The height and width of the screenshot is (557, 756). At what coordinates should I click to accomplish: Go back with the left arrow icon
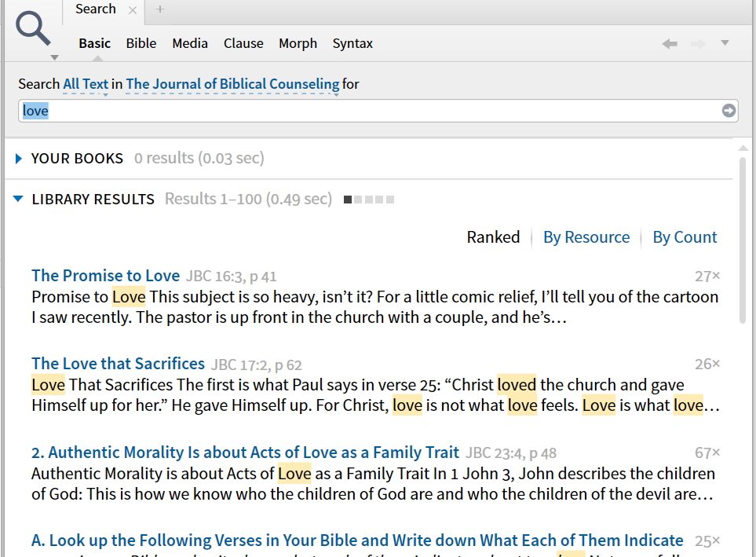click(x=670, y=44)
